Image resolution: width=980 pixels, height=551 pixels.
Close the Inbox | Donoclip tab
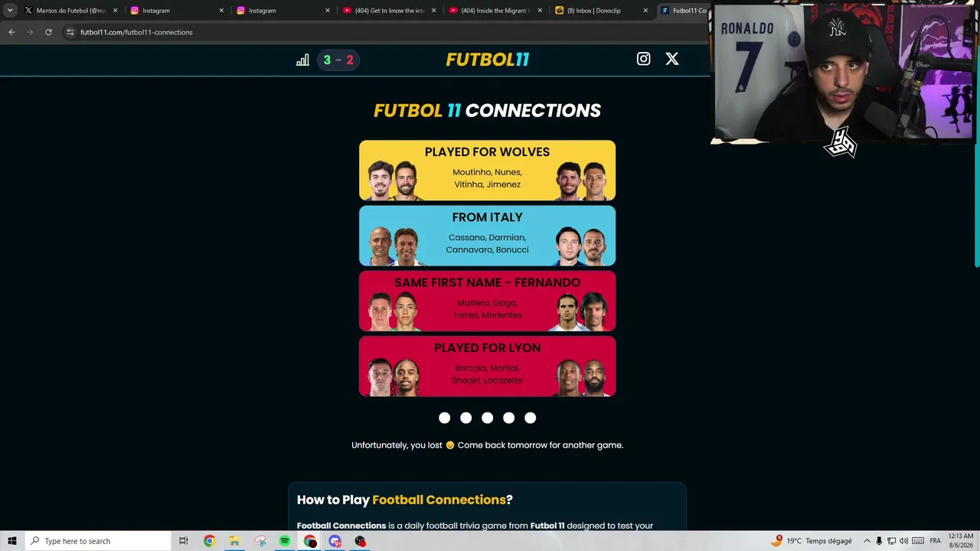[645, 11]
